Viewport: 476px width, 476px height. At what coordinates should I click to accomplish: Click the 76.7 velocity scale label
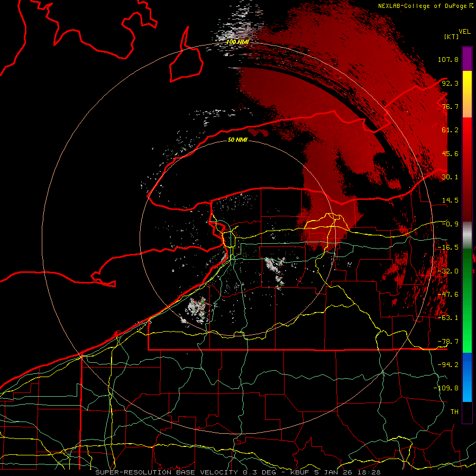(x=450, y=106)
